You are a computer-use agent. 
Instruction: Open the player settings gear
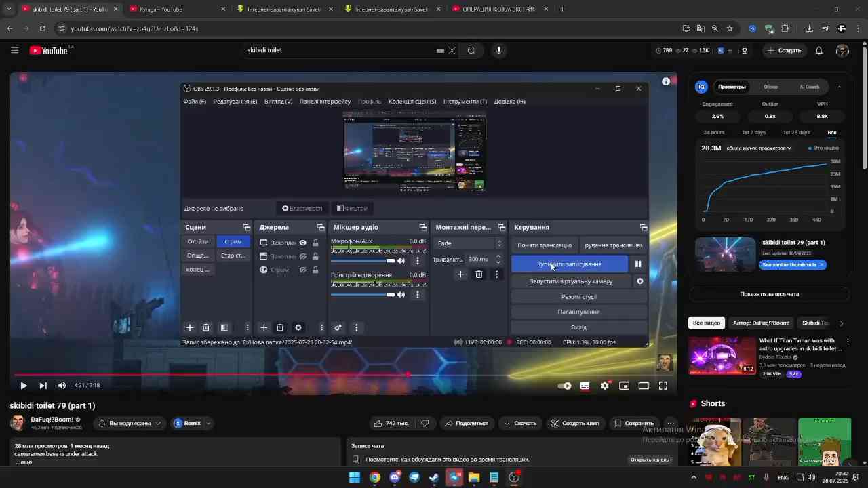(x=604, y=385)
